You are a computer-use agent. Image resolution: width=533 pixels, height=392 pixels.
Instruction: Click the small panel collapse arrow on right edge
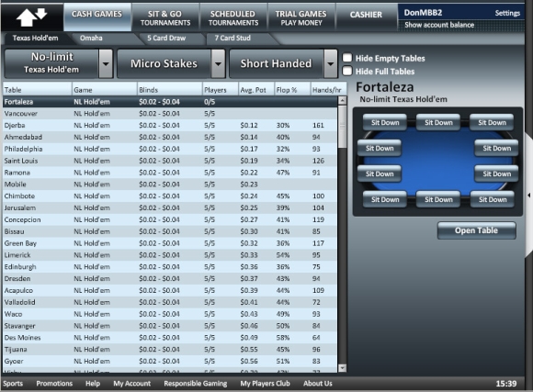529,196
